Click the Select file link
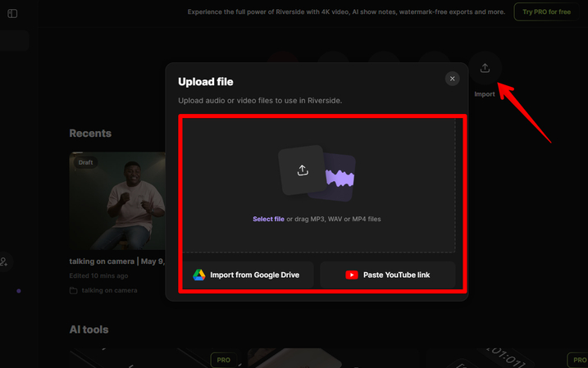 point(268,219)
